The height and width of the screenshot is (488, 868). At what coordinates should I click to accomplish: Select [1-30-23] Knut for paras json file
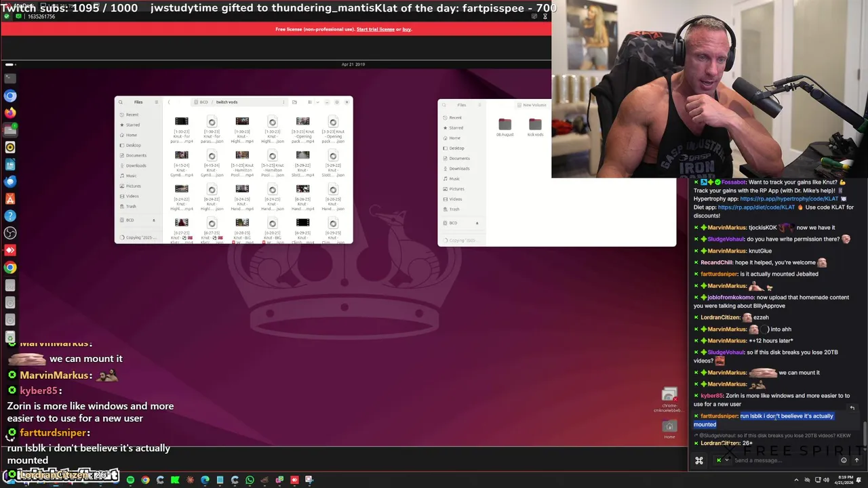pyautogui.click(x=212, y=129)
